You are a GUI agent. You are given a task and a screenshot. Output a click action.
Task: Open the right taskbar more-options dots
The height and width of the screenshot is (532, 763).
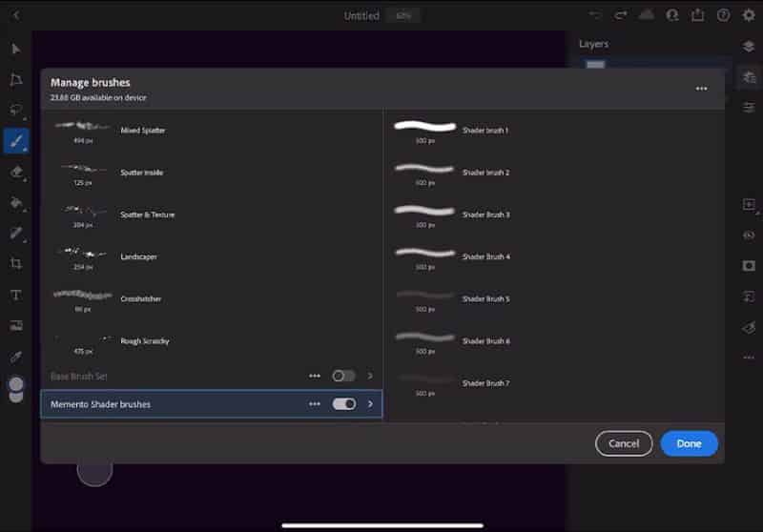749,358
